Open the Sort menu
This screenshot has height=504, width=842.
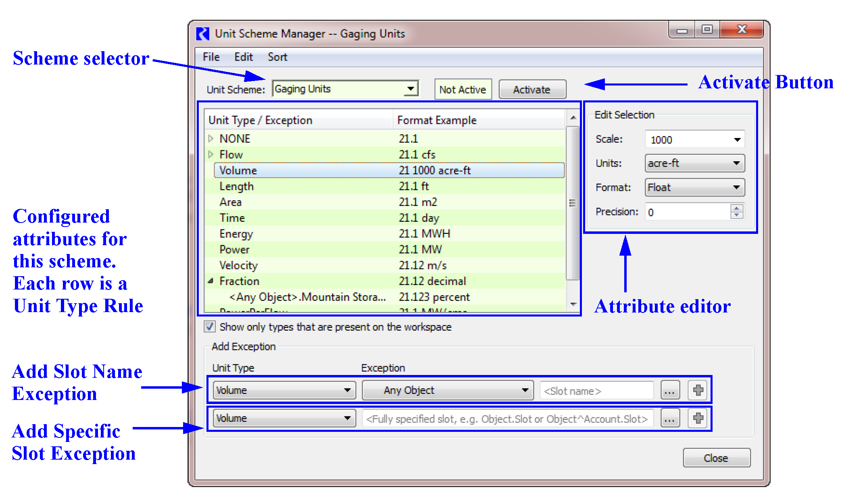[277, 57]
